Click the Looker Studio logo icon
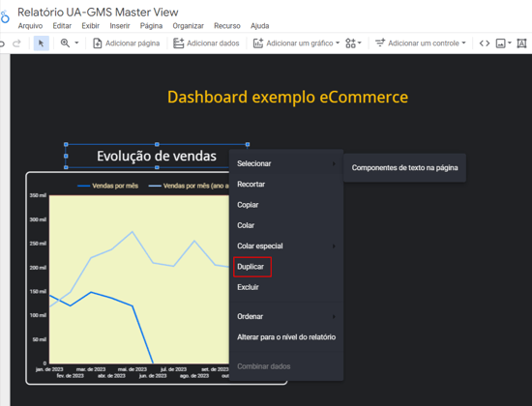532x406 pixels. [5, 16]
